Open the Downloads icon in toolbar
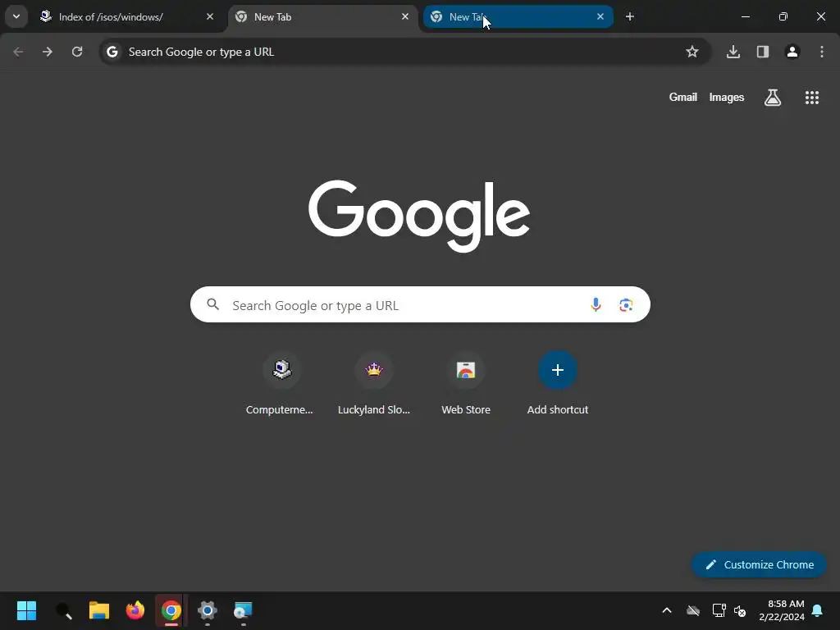 733,52
